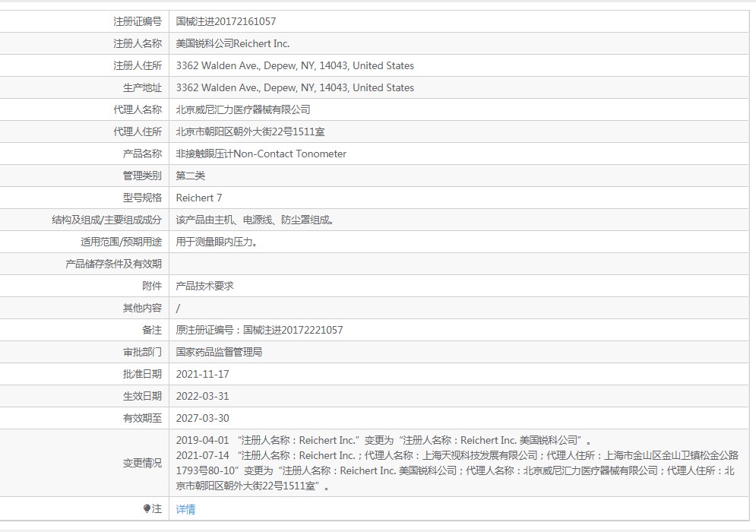Click the bullet icon beside 注 label
The height and width of the screenshot is (532, 756).
tap(147, 508)
